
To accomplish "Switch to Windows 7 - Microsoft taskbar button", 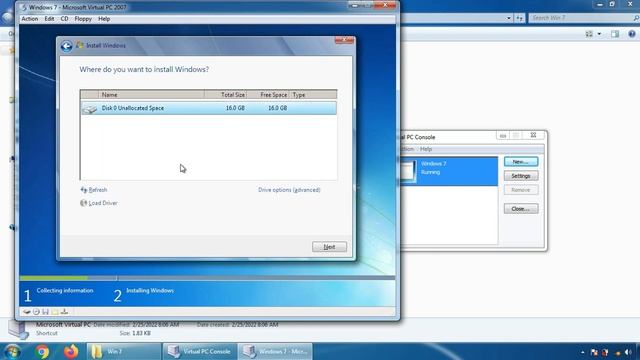I will (x=275, y=351).
